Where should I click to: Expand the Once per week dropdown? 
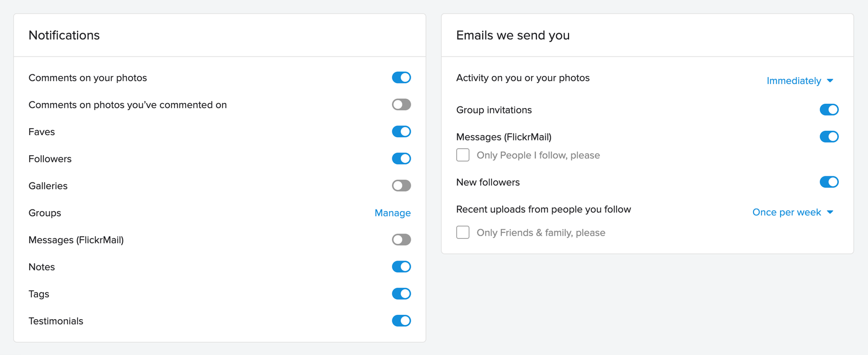point(793,212)
